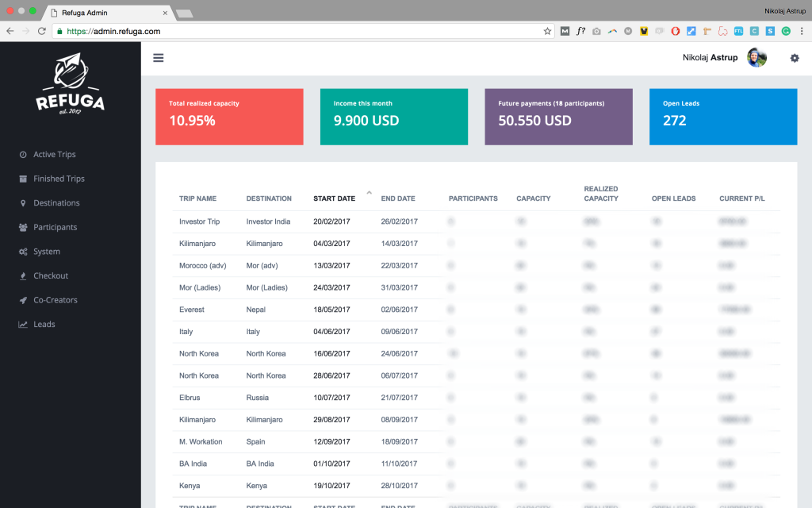Click the Refuga logo in sidebar
812x508 pixels.
[x=71, y=84]
